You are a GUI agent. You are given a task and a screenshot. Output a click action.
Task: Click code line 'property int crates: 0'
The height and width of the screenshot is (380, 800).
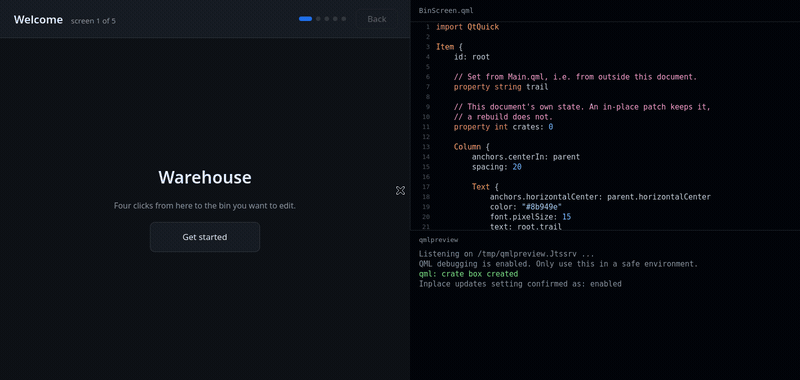point(503,127)
